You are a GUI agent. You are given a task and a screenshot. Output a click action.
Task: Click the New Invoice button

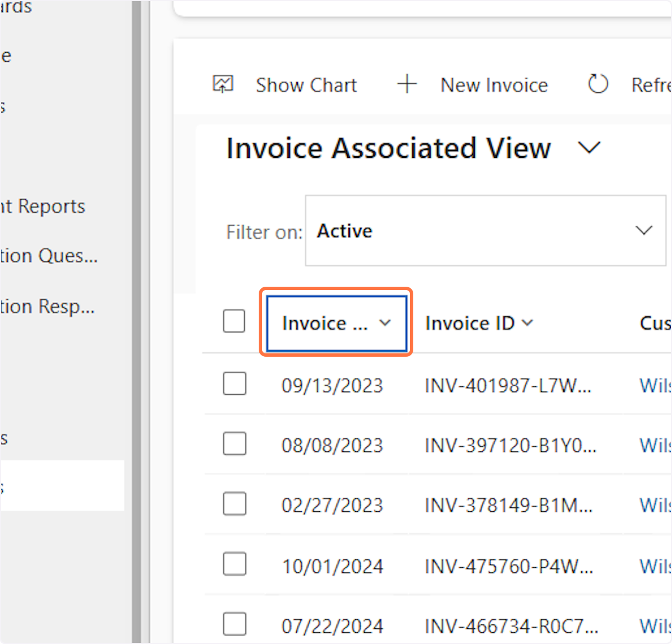493,85
